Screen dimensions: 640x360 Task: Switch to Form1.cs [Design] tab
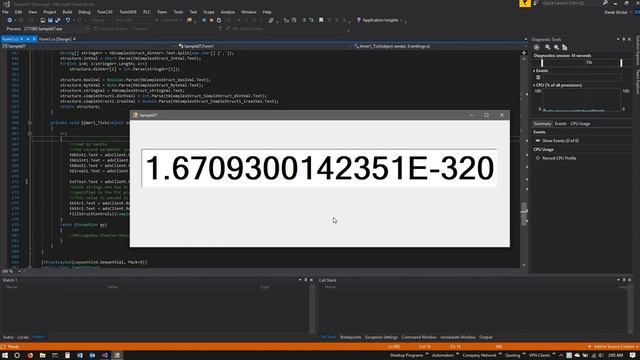pos(55,39)
